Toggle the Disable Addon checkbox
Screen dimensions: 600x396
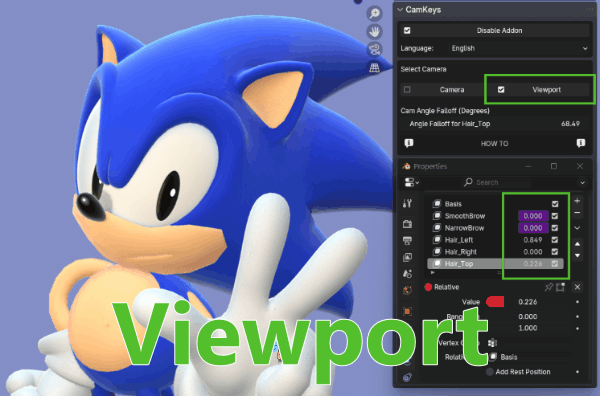tap(407, 31)
